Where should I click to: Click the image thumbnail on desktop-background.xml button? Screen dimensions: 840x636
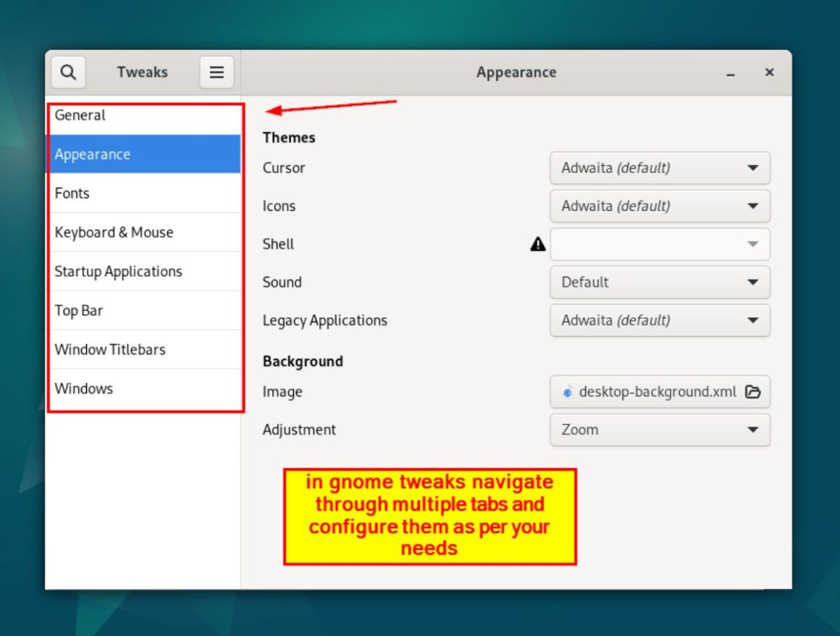click(x=568, y=392)
